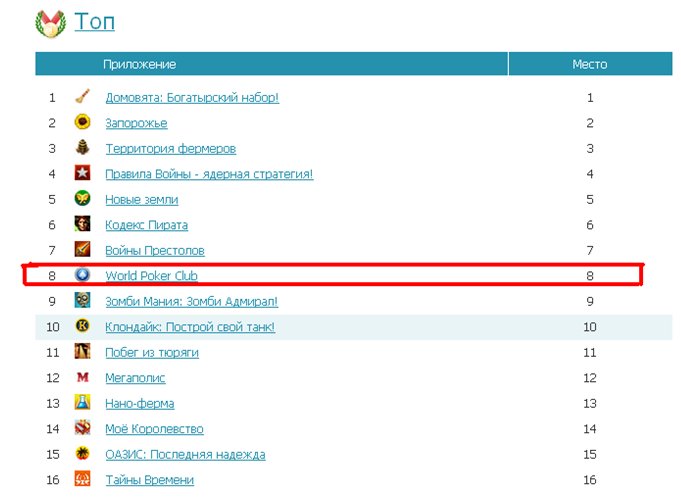Click the Место value 10 for Клондайк
Viewport: 681px width, 500px height.
[x=590, y=327]
